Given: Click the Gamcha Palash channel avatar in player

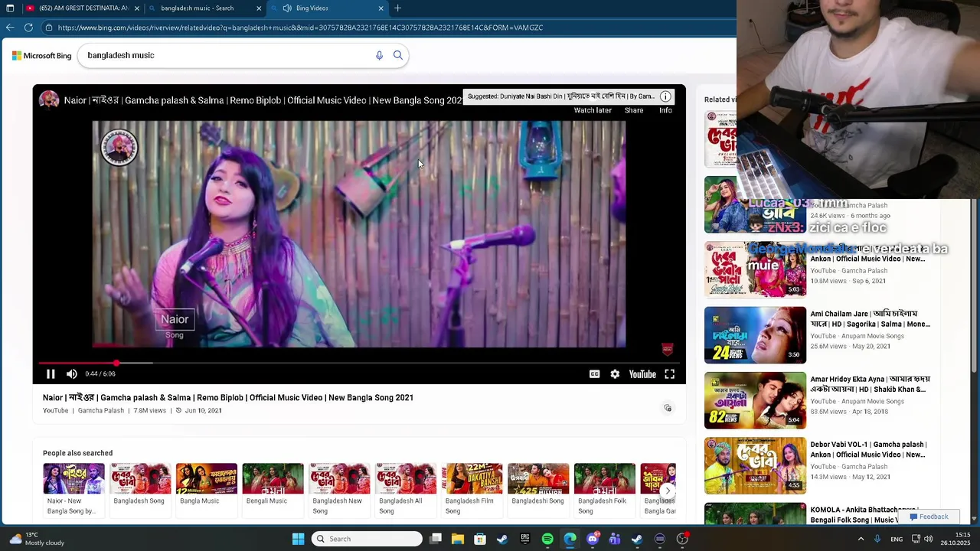Looking at the screenshot, I should click(x=49, y=100).
